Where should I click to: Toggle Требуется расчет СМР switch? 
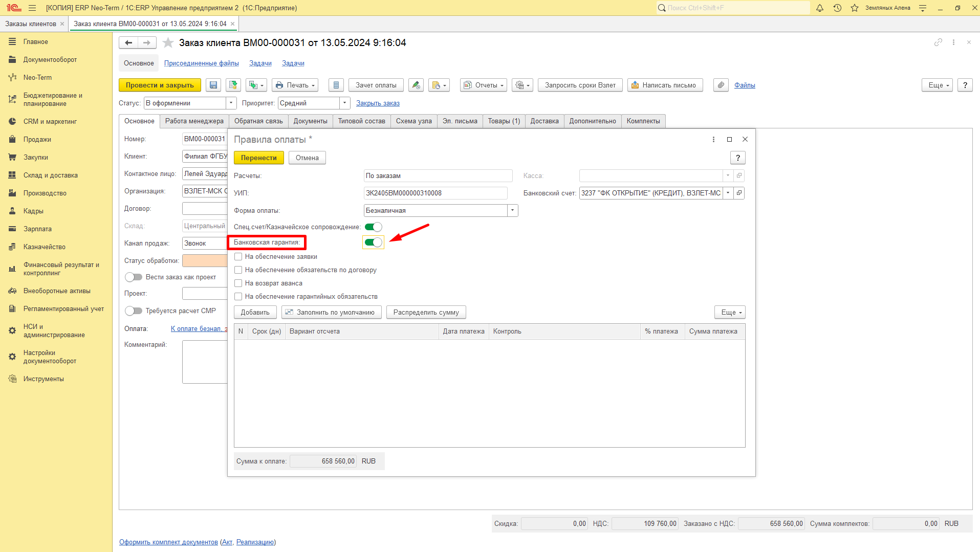tap(134, 311)
